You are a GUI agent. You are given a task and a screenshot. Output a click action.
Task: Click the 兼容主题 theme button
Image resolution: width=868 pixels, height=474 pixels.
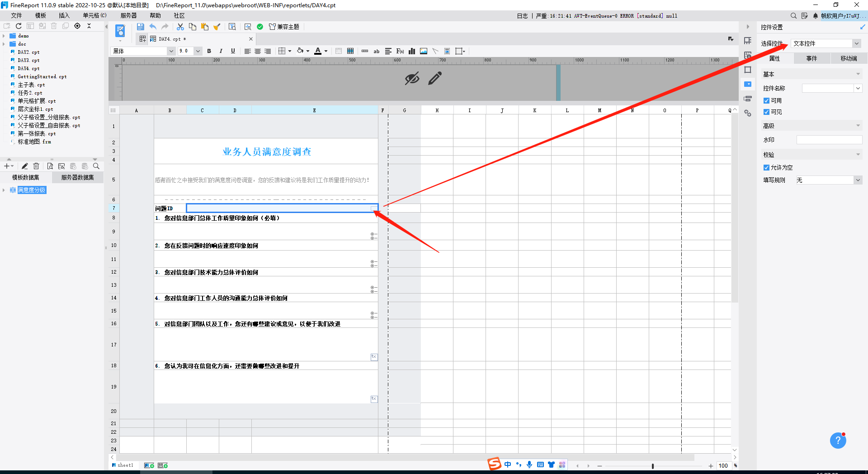click(x=284, y=27)
